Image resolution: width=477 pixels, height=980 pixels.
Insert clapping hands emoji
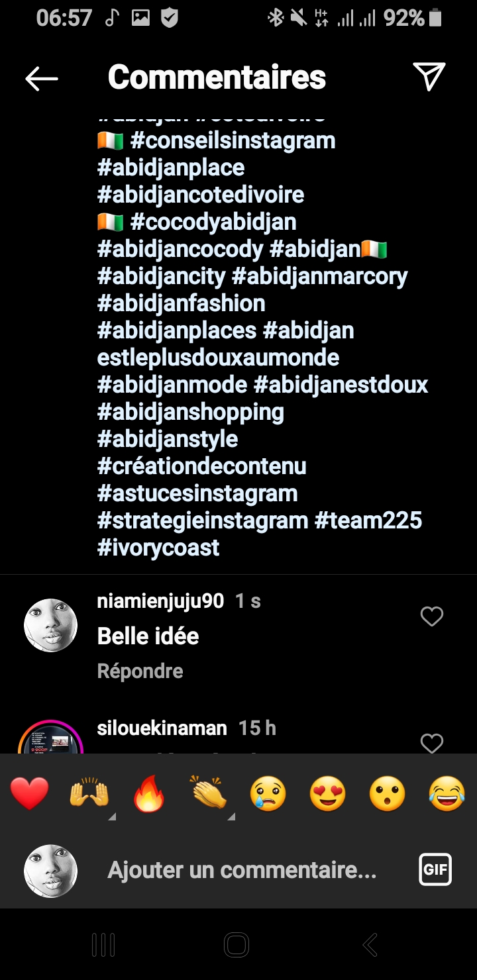[209, 793]
